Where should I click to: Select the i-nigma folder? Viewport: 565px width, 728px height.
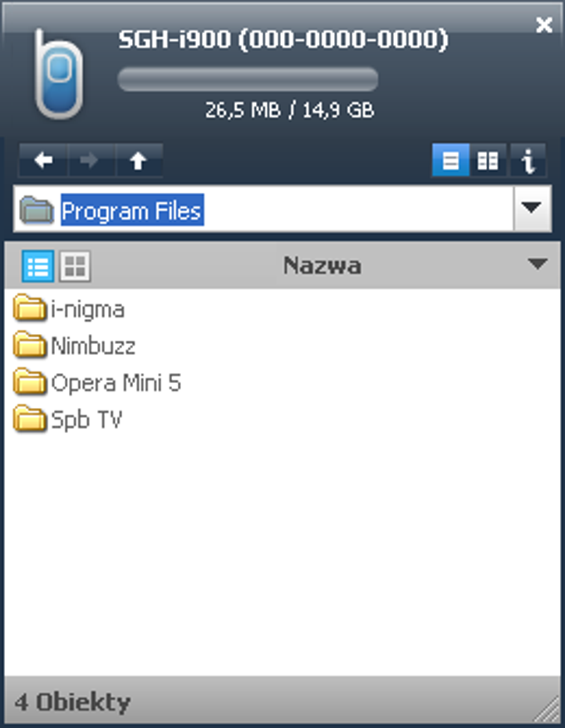click(69, 309)
